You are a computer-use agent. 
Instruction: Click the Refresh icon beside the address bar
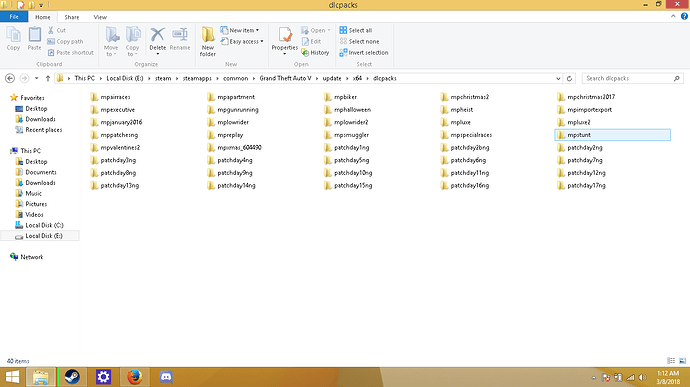pos(569,78)
